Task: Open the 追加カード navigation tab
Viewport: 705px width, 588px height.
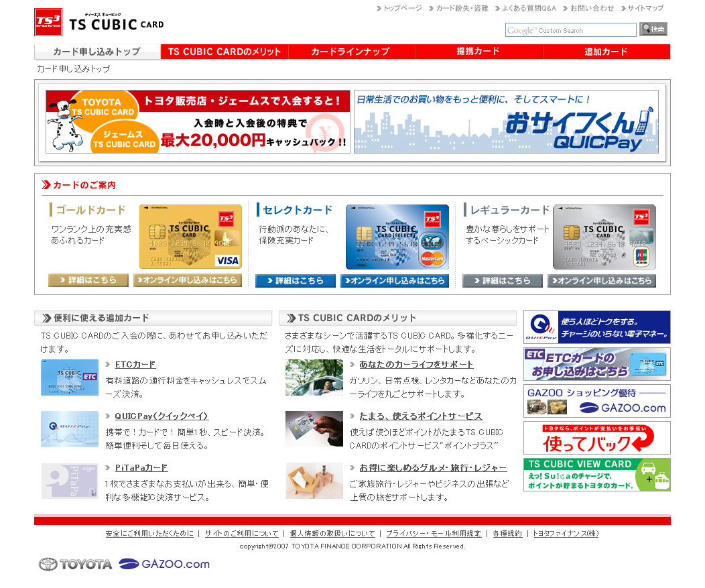Action: click(x=606, y=52)
